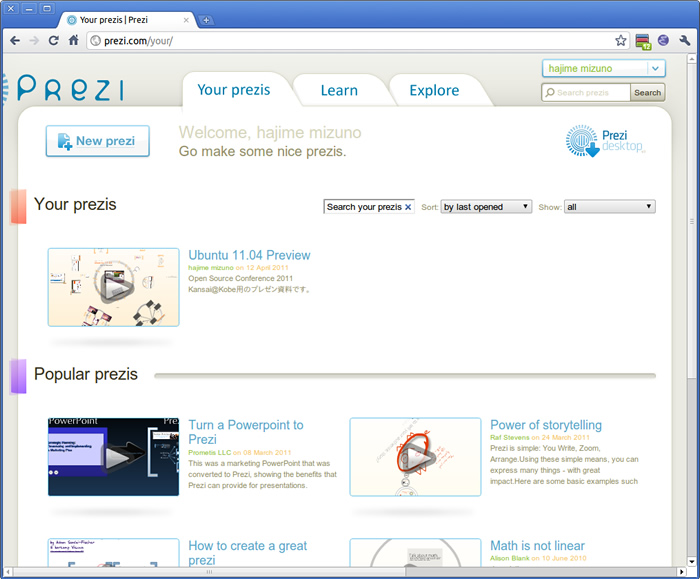Minimize the browser window
The height and width of the screenshot is (579, 700).
point(29,8)
